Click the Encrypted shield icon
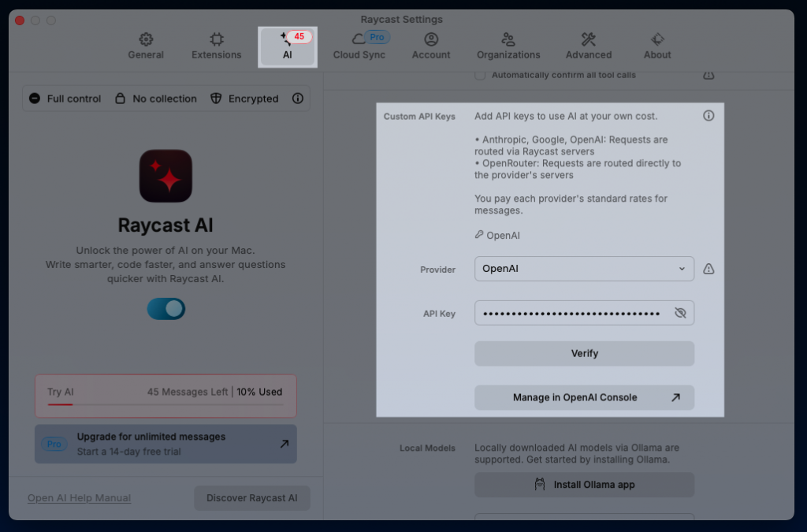The height and width of the screenshot is (532, 807). [x=216, y=99]
